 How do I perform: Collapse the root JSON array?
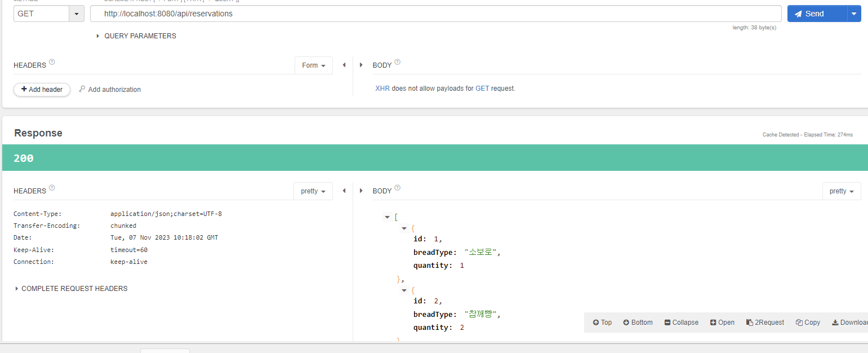tap(387, 217)
